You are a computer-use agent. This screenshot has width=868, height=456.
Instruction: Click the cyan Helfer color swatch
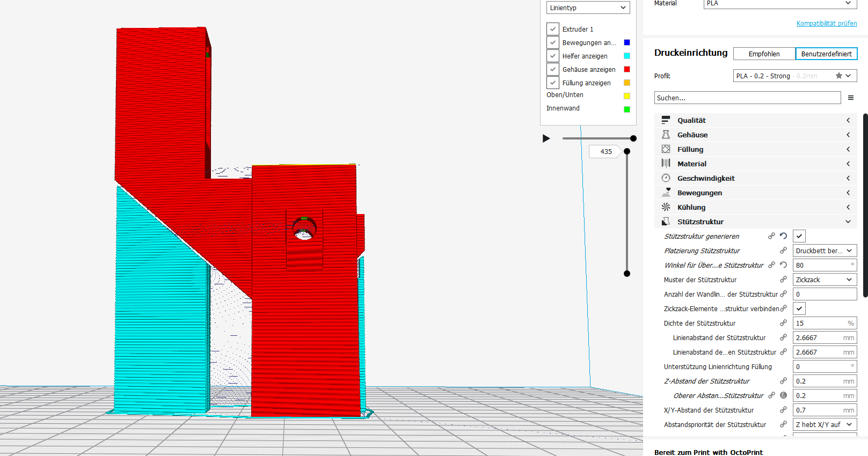point(627,56)
